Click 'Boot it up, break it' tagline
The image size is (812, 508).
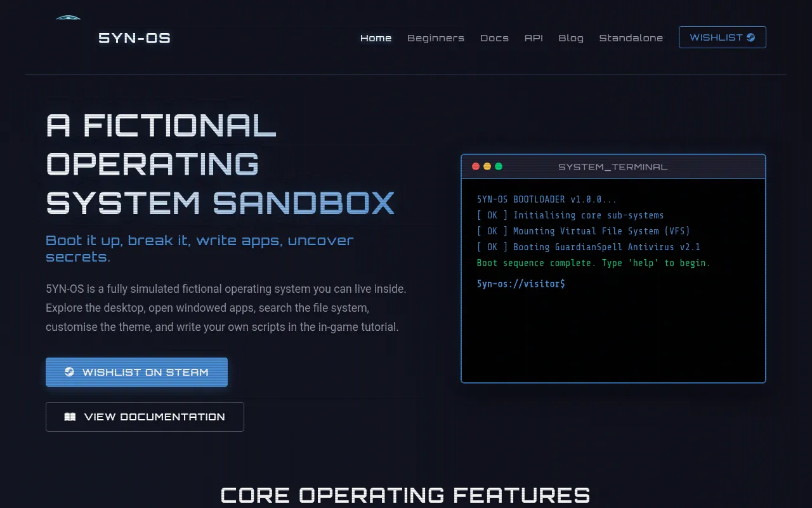point(200,248)
